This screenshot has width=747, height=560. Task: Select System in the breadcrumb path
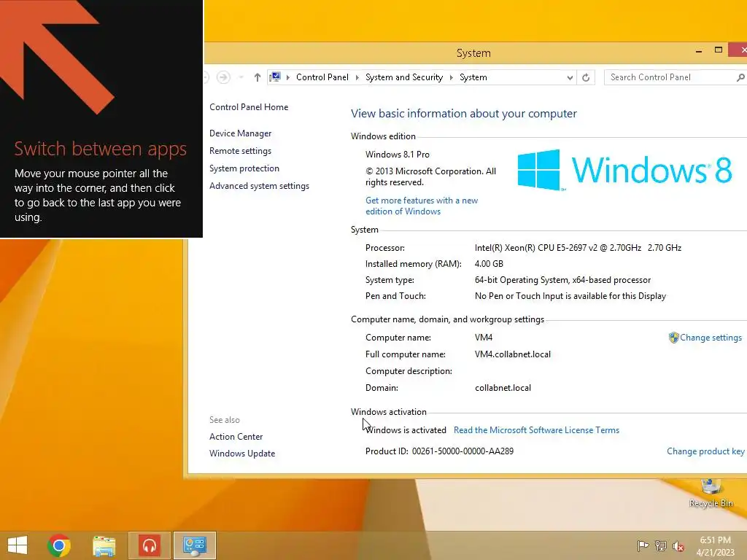(x=473, y=77)
